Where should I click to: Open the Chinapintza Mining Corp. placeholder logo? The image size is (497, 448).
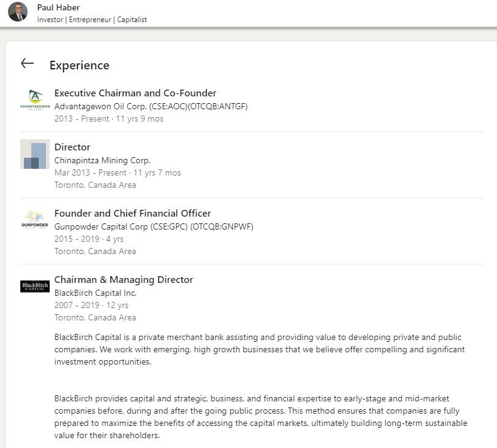pyautogui.click(x=35, y=154)
